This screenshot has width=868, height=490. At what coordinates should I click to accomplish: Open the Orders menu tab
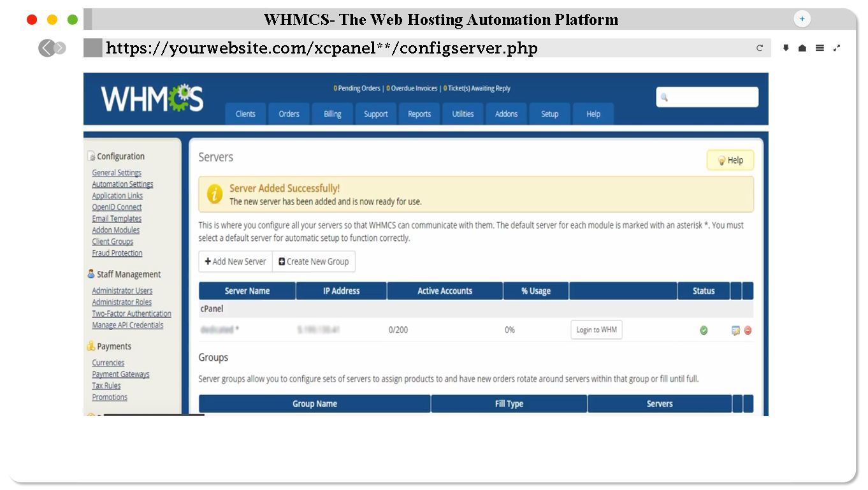pyautogui.click(x=289, y=114)
